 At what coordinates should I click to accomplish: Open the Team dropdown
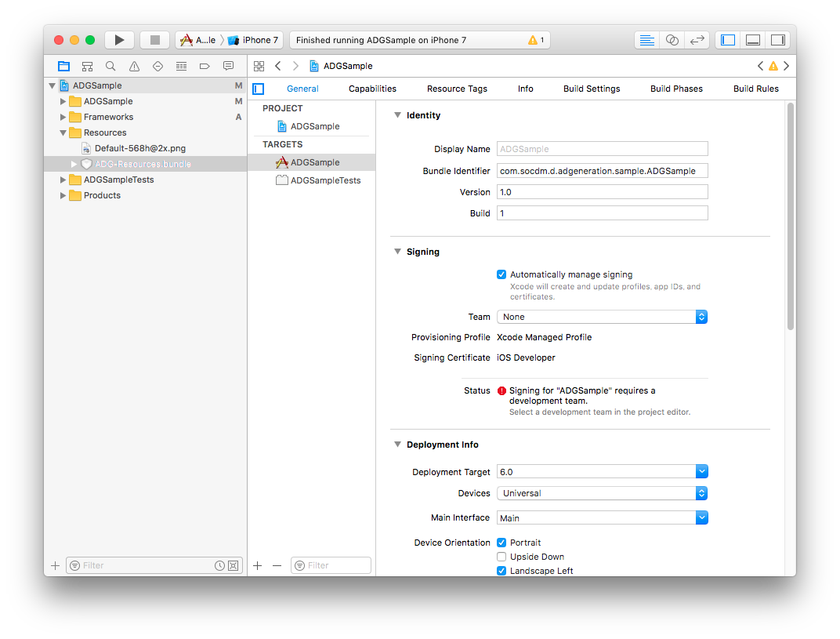click(602, 317)
